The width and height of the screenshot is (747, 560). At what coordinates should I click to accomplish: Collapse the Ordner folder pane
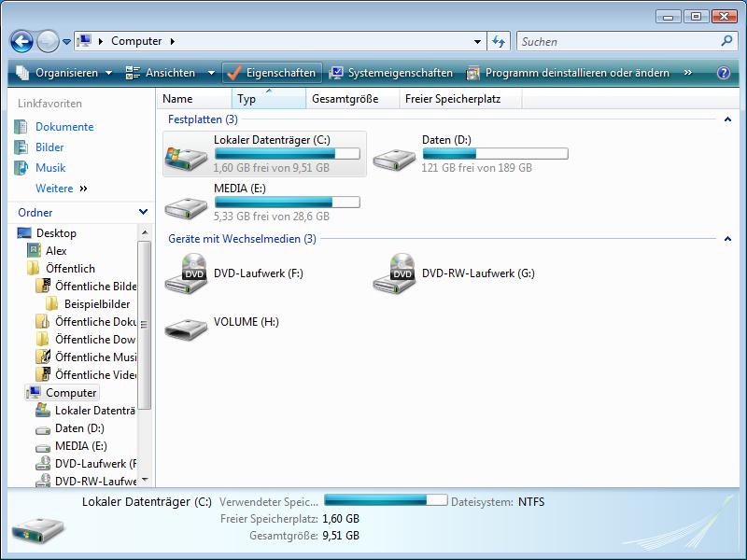(x=143, y=213)
